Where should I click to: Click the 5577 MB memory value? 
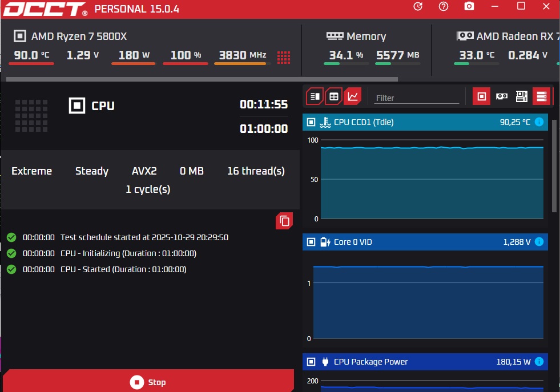(x=397, y=55)
